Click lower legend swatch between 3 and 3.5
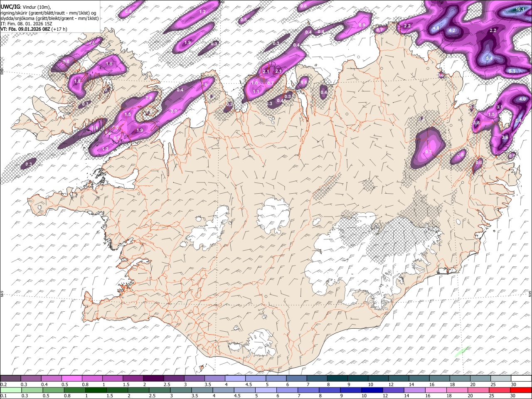 click(181, 390)
